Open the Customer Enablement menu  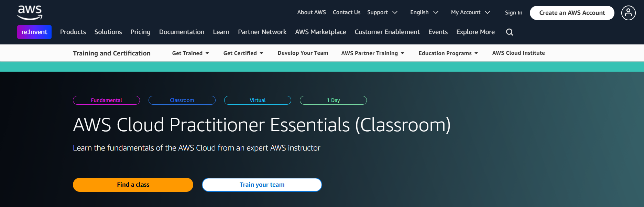(387, 32)
